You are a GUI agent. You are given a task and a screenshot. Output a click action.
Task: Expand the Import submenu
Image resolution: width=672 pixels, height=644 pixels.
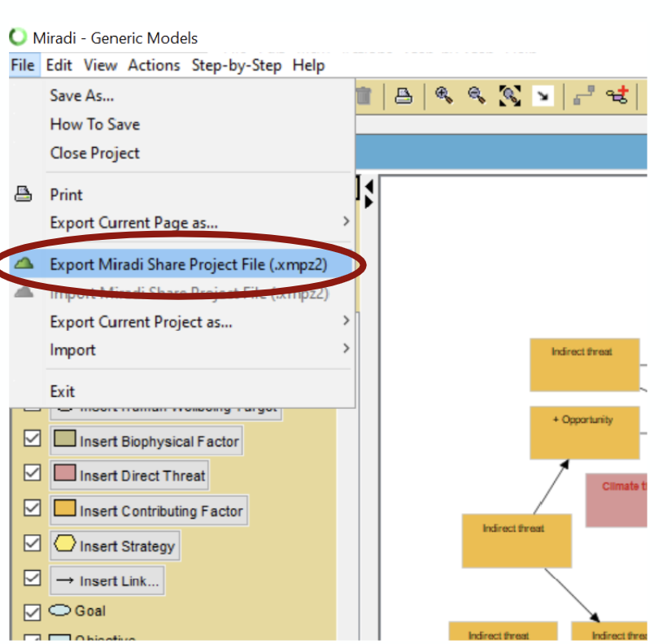tap(73, 350)
